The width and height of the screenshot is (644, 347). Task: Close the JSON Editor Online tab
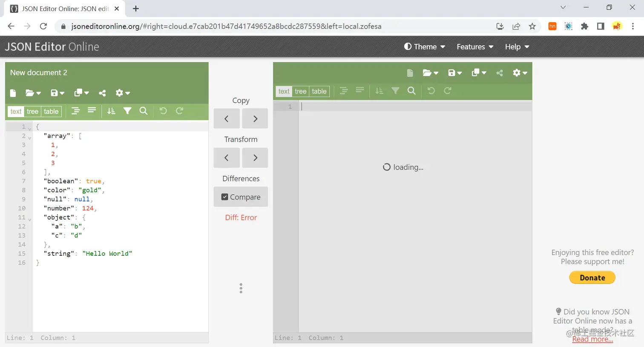(117, 9)
